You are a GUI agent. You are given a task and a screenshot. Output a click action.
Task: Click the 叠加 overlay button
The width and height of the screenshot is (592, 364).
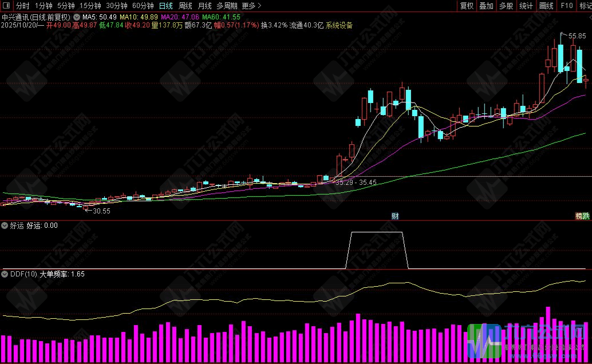pyautogui.click(x=486, y=6)
